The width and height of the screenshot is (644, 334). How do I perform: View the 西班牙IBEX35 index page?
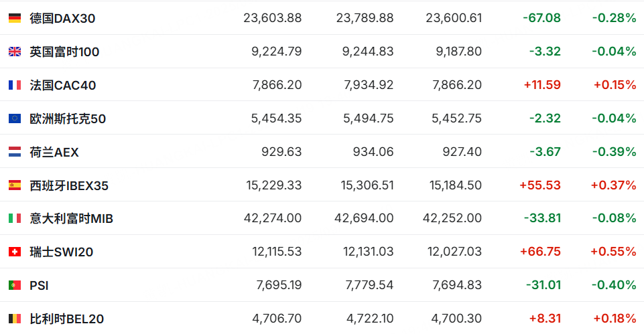69,185
